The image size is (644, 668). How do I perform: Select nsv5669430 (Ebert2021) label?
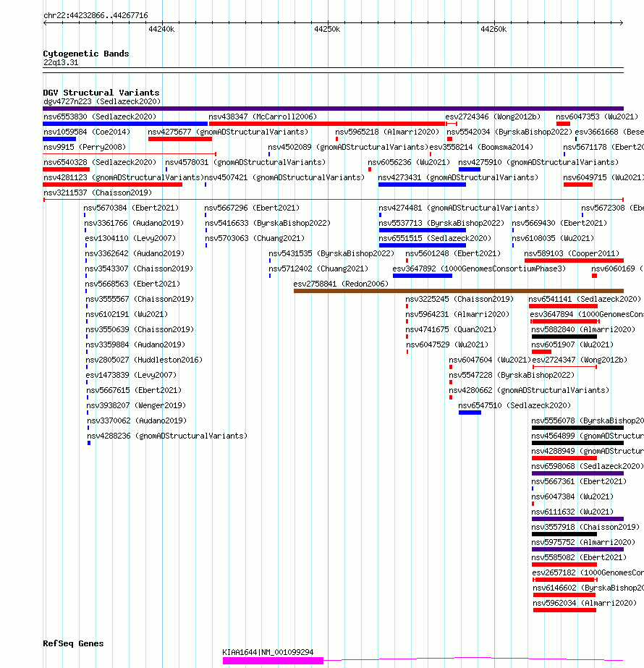click(559, 223)
